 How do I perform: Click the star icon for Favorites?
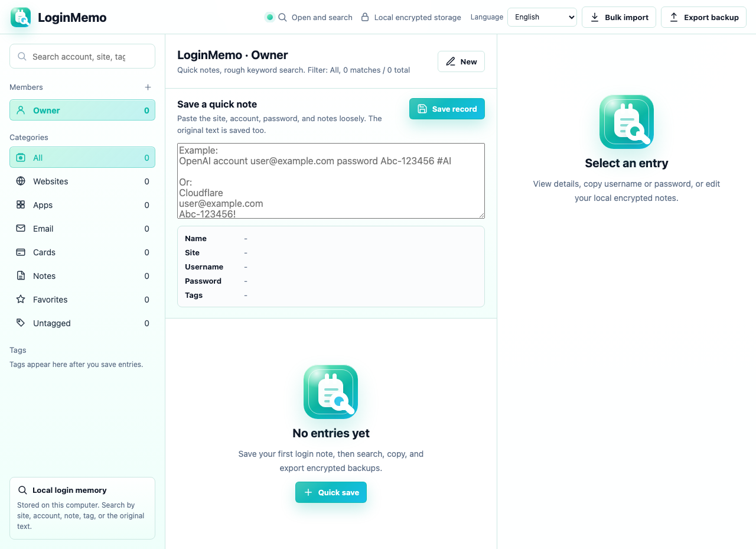pos(21,299)
